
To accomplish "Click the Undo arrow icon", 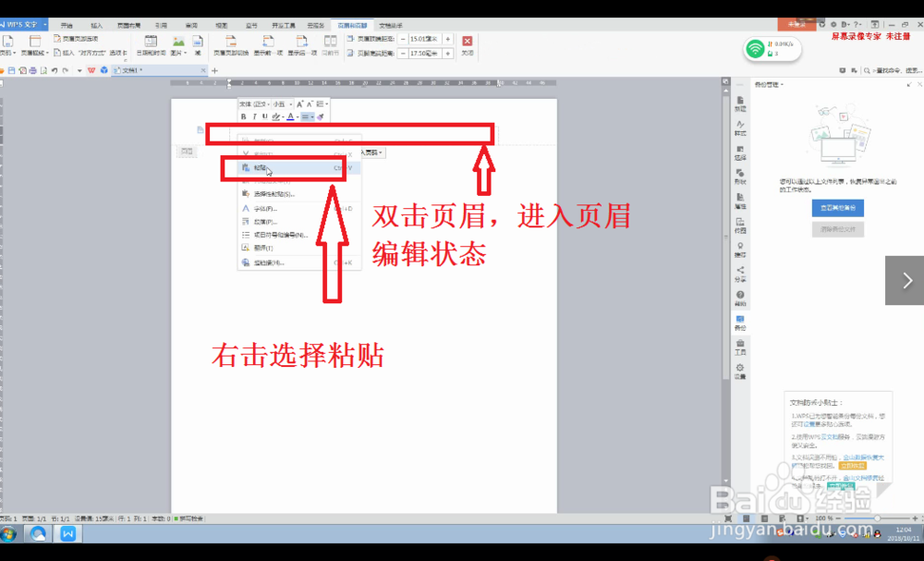I will click(x=55, y=70).
